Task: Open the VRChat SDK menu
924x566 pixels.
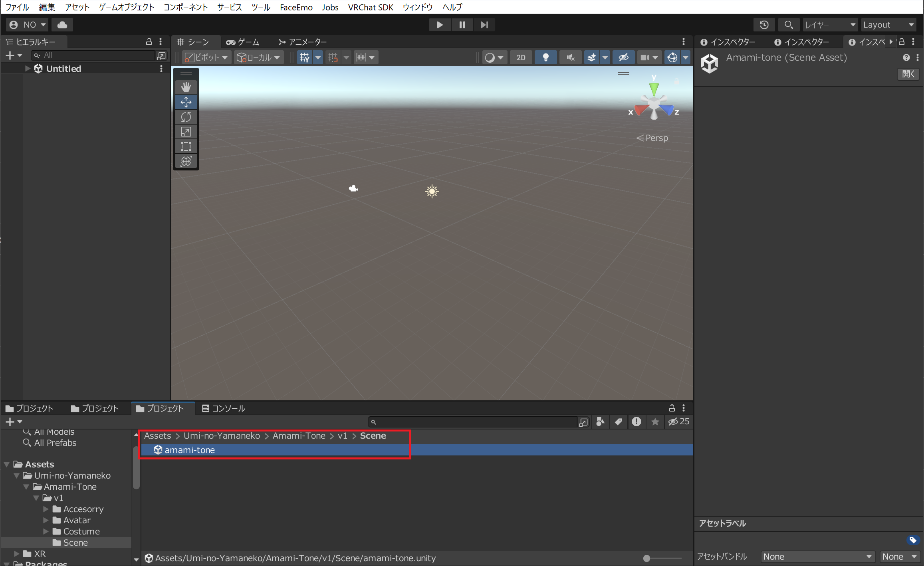Action: point(371,7)
